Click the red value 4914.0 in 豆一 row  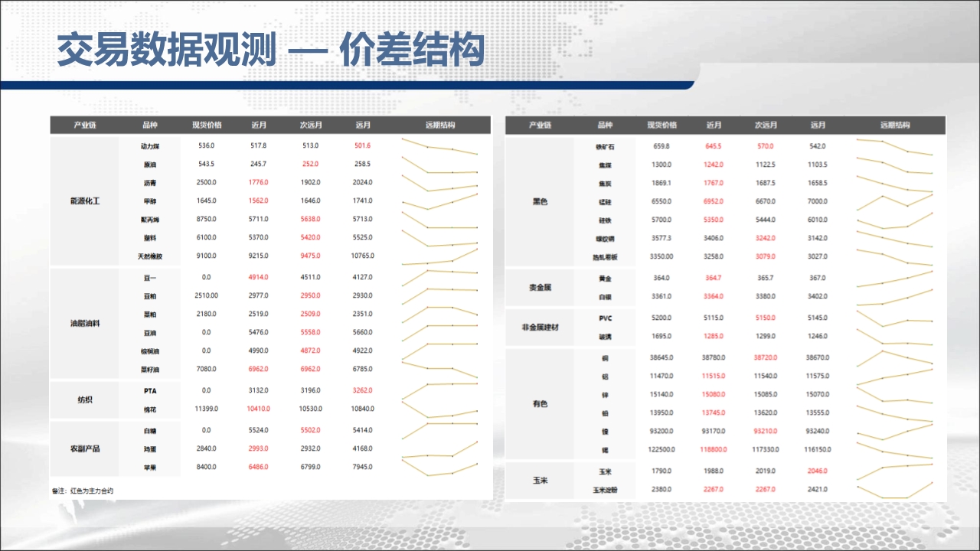pos(258,277)
